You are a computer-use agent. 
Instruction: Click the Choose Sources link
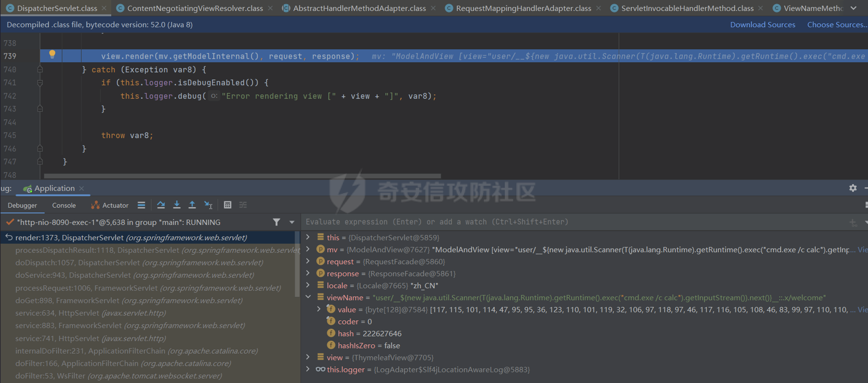click(836, 25)
